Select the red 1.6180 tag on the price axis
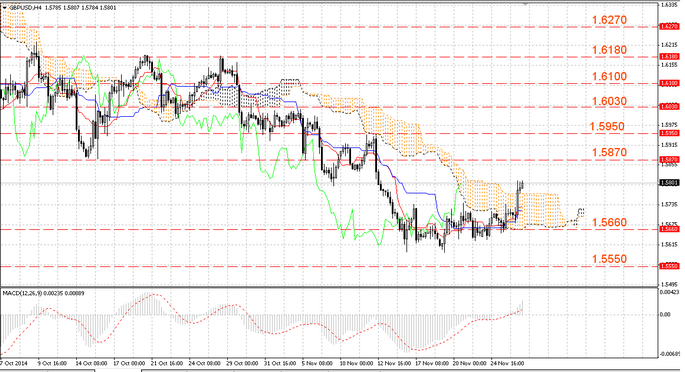The image size is (685, 372). [669, 57]
